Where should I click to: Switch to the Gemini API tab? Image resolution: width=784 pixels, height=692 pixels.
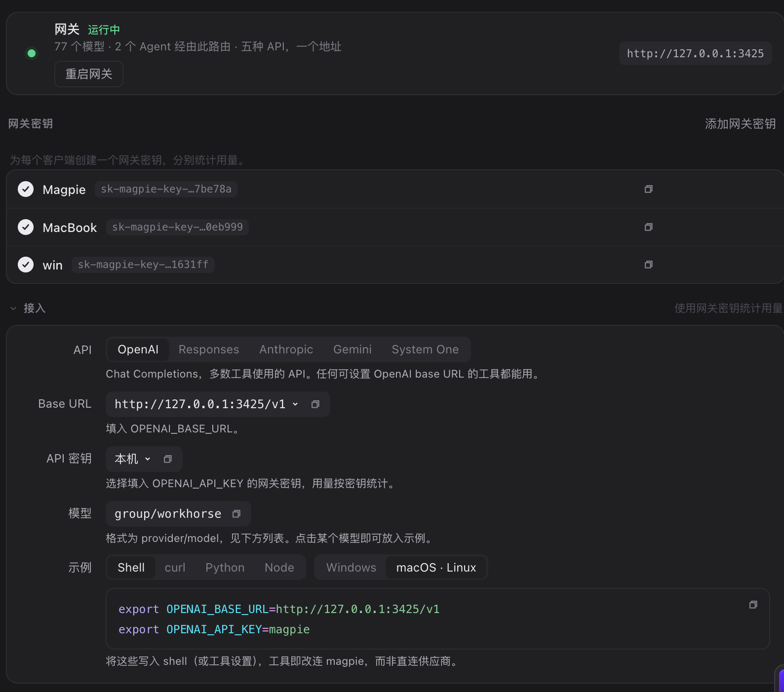[x=353, y=349]
